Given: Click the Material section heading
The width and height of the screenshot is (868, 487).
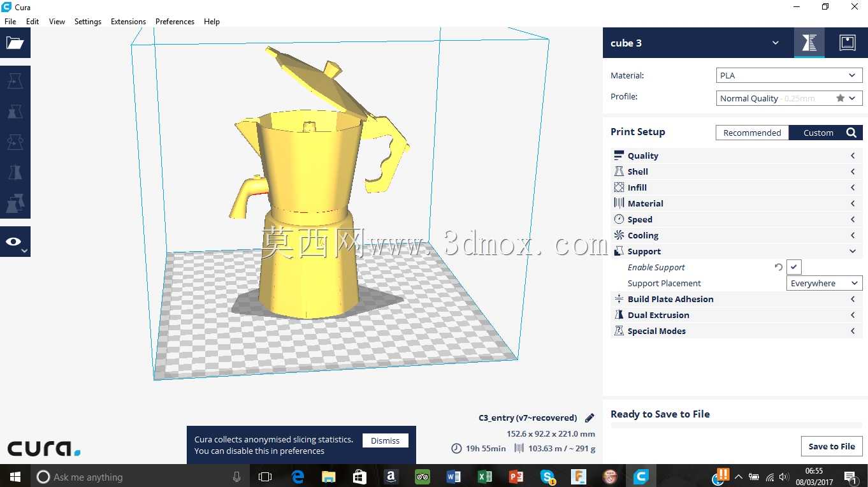Looking at the screenshot, I should 646,203.
